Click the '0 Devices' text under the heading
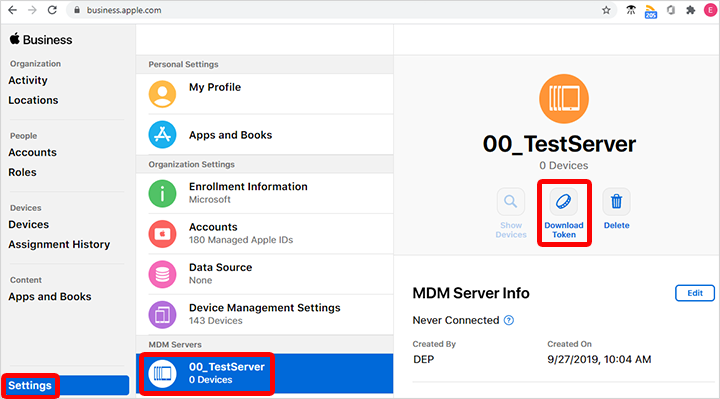 pyautogui.click(x=563, y=165)
